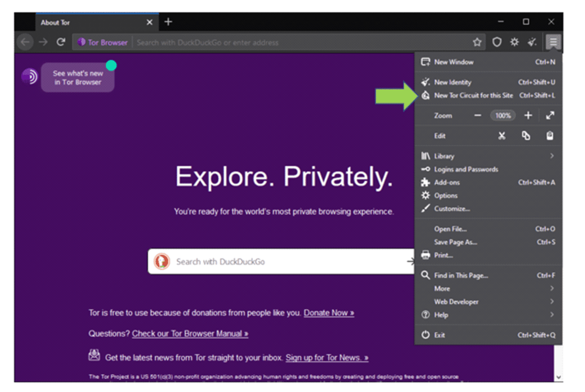Open Sign up for Tor News link
This screenshot has width=585, height=392.
(327, 358)
